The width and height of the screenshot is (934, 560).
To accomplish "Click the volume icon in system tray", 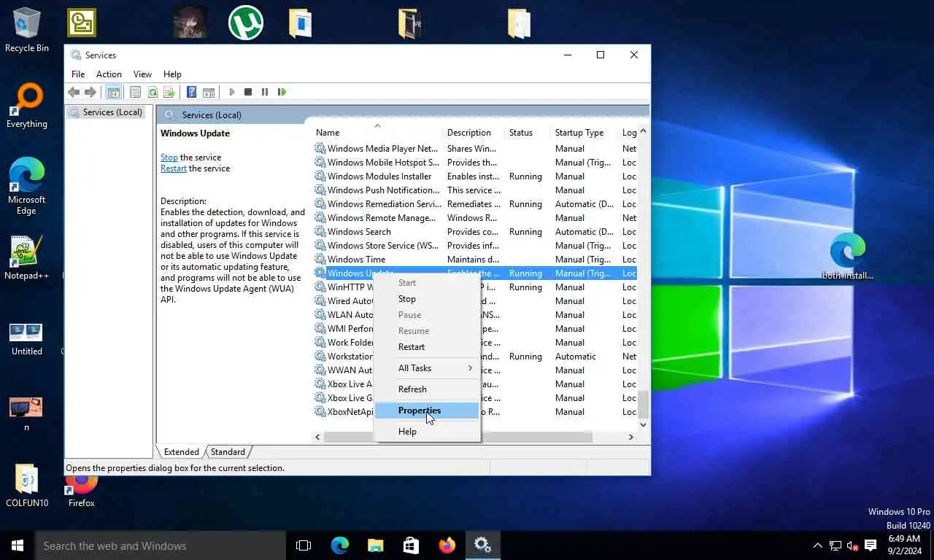I will (852, 545).
